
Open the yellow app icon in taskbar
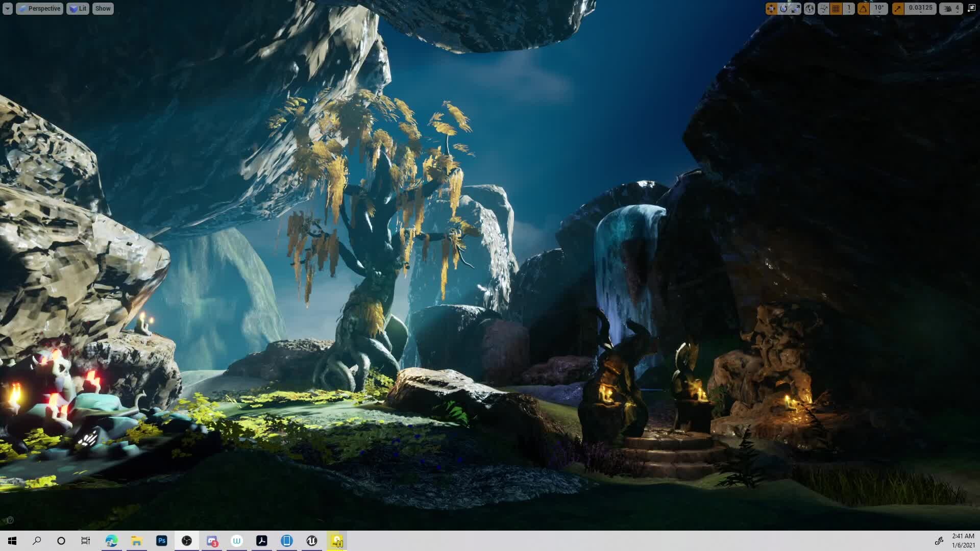click(x=337, y=541)
